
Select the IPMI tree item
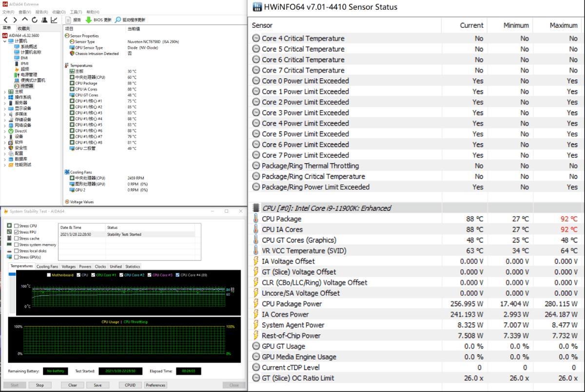[x=21, y=63]
